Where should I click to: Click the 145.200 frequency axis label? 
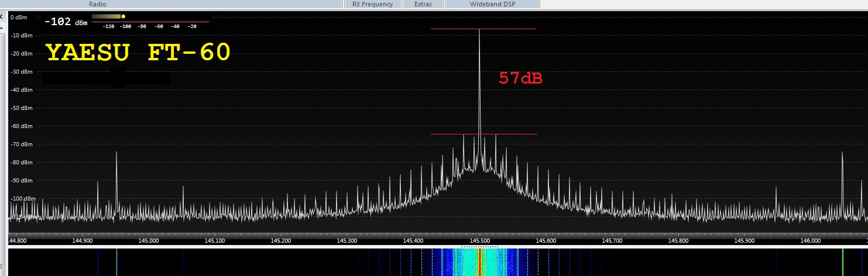tap(281, 240)
